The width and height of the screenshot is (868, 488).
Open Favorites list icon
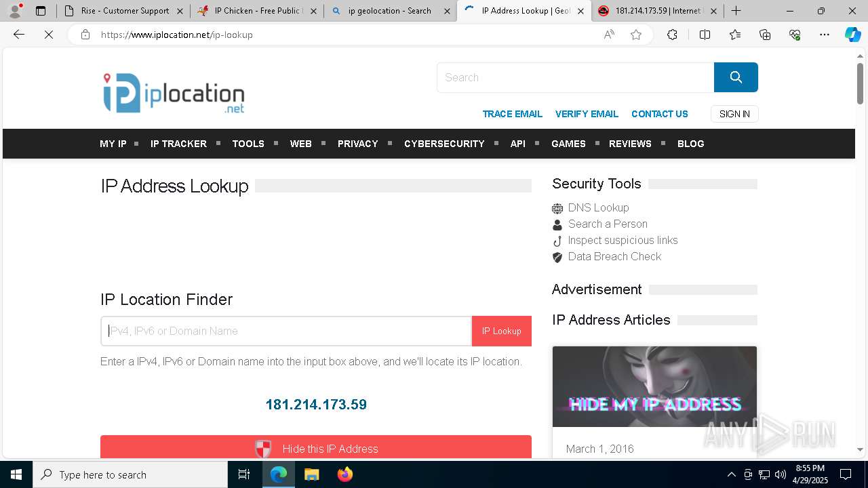tap(735, 35)
